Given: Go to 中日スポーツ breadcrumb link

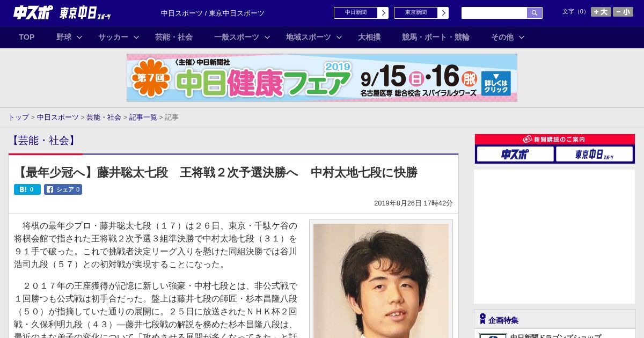Looking at the screenshot, I should pyautogui.click(x=58, y=117).
